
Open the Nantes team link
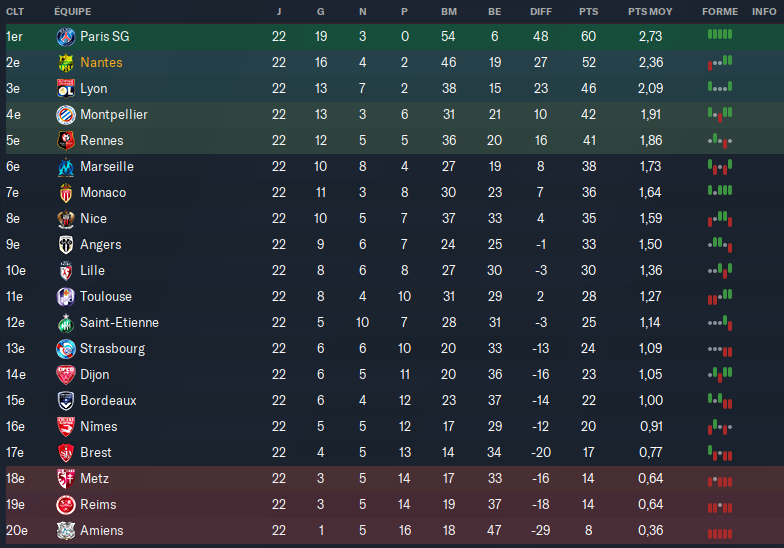click(101, 63)
